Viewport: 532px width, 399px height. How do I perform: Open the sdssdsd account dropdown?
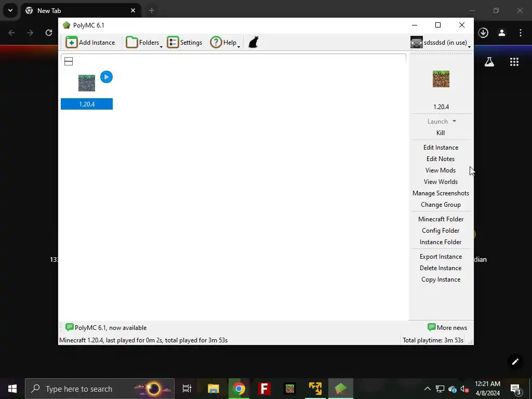click(x=441, y=43)
